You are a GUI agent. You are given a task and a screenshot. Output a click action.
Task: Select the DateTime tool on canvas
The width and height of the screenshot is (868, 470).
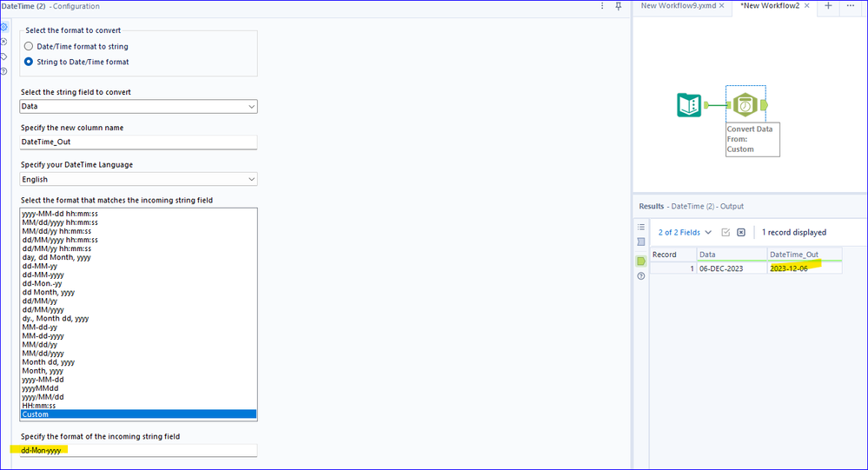point(745,104)
